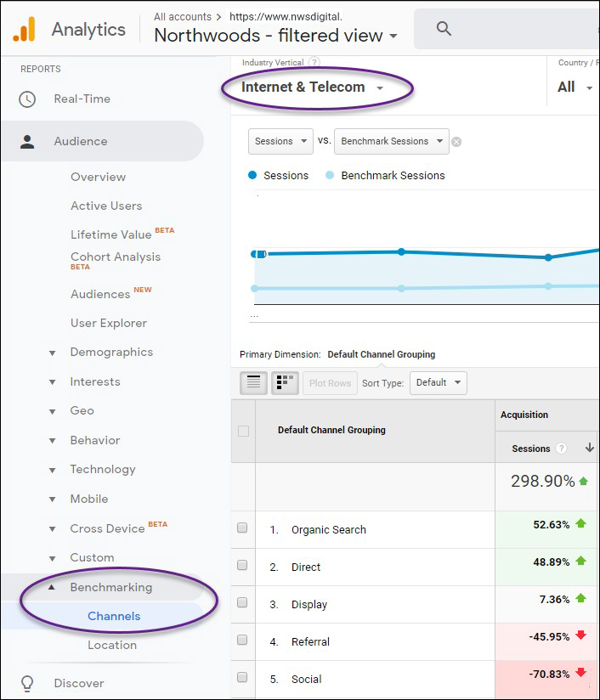Open the Country All dropdown

[x=575, y=87]
